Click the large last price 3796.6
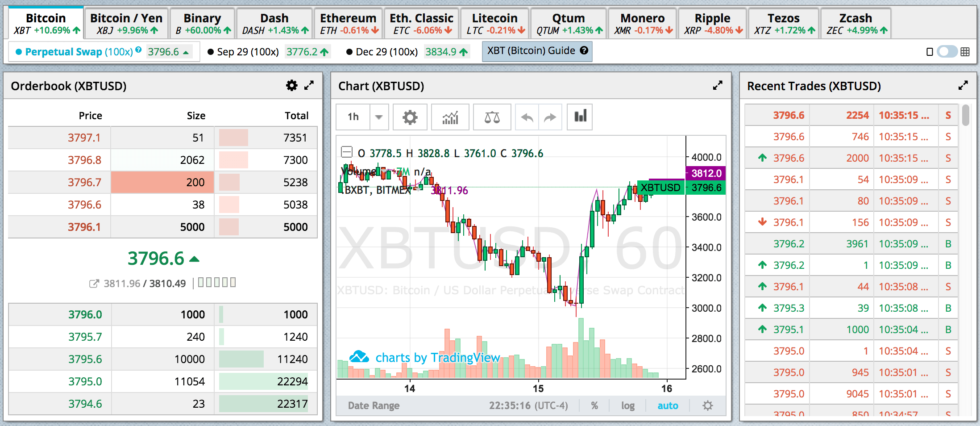Screen dimensions: 980x426 pyautogui.click(x=156, y=258)
